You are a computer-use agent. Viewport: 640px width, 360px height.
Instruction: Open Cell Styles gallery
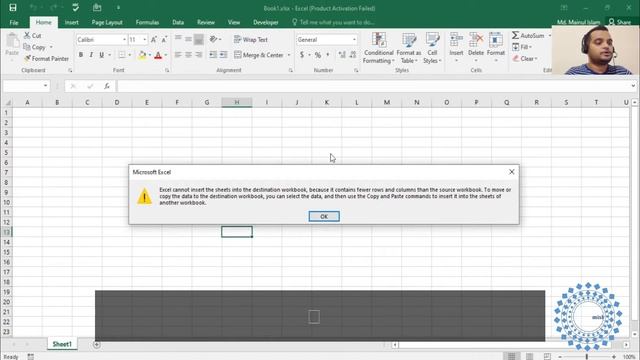(x=432, y=48)
